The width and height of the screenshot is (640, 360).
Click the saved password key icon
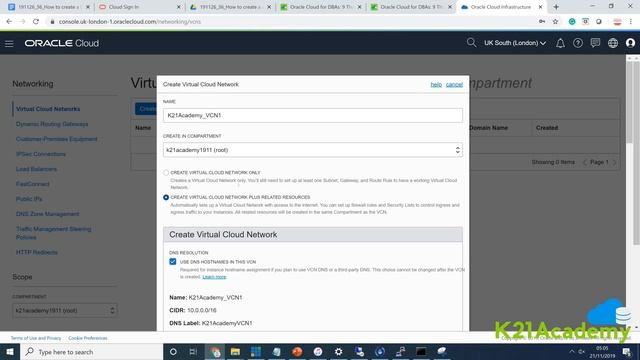(x=542, y=22)
